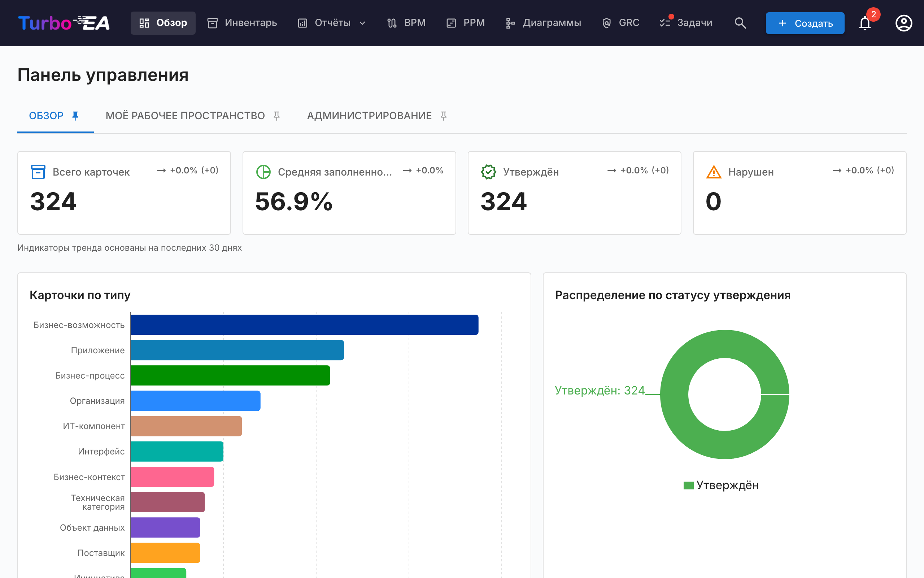Screen dimensions: 924x578
Task: Click the Создать button
Action: tap(805, 23)
